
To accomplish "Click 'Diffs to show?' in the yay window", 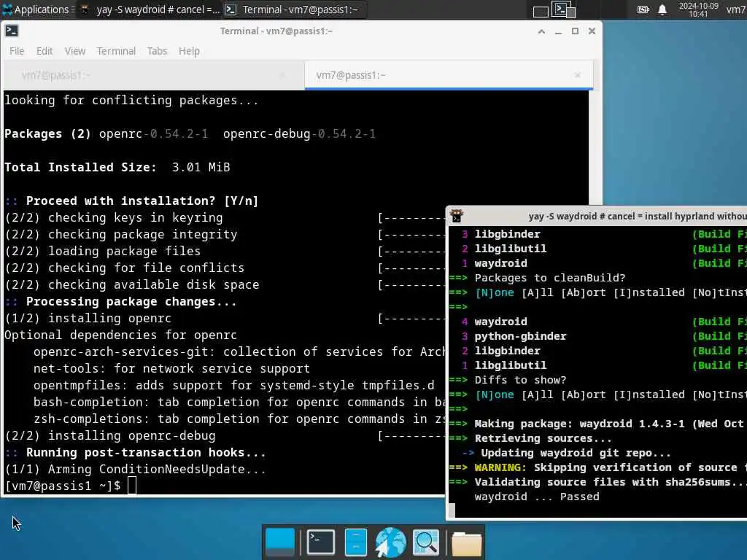I will click(520, 380).
